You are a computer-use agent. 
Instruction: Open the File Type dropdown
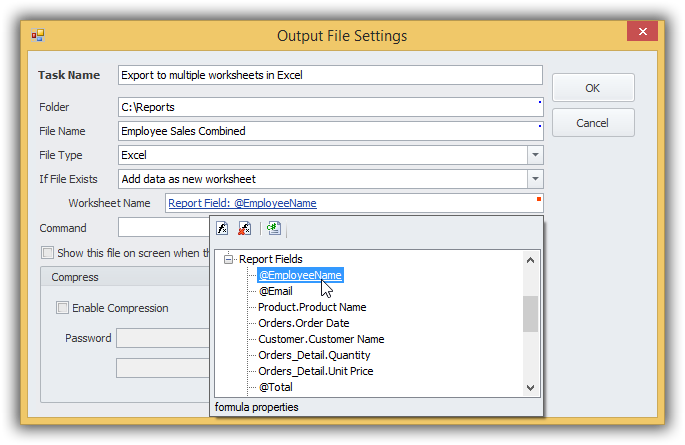pyautogui.click(x=535, y=155)
